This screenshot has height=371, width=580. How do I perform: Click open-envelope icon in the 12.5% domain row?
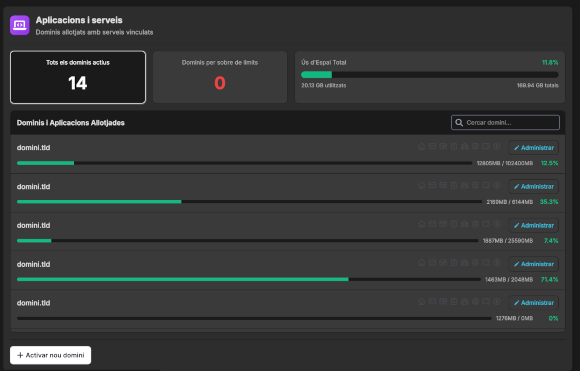(x=443, y=146)
